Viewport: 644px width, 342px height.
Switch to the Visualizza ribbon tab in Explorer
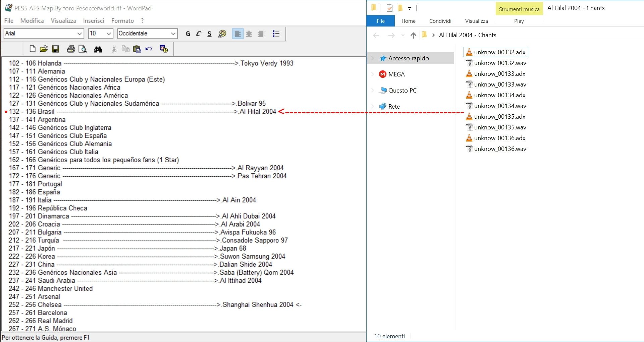coord(476,21)
